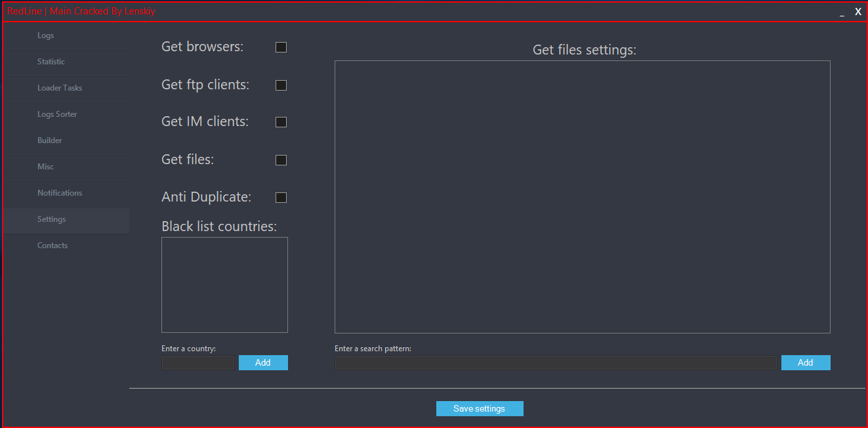Click Add button next to country field
This screenshot has height=428, width=868.
(x=263, y=363)
